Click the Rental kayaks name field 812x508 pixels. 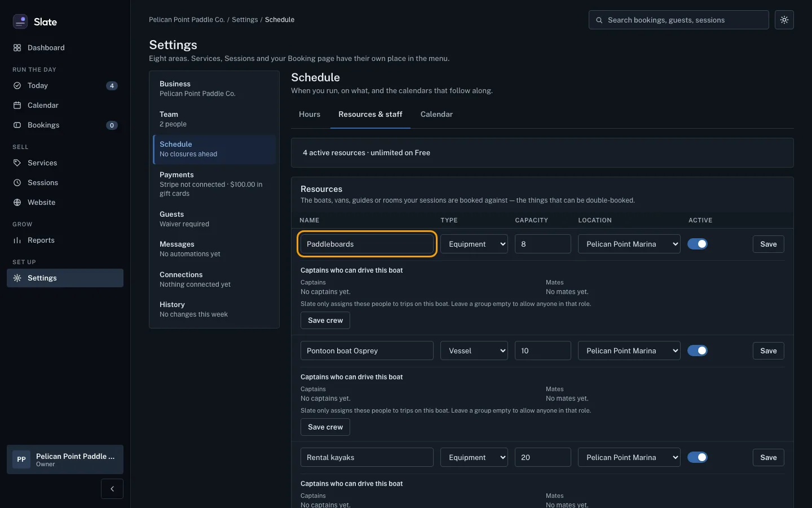(x=367, y=457)
